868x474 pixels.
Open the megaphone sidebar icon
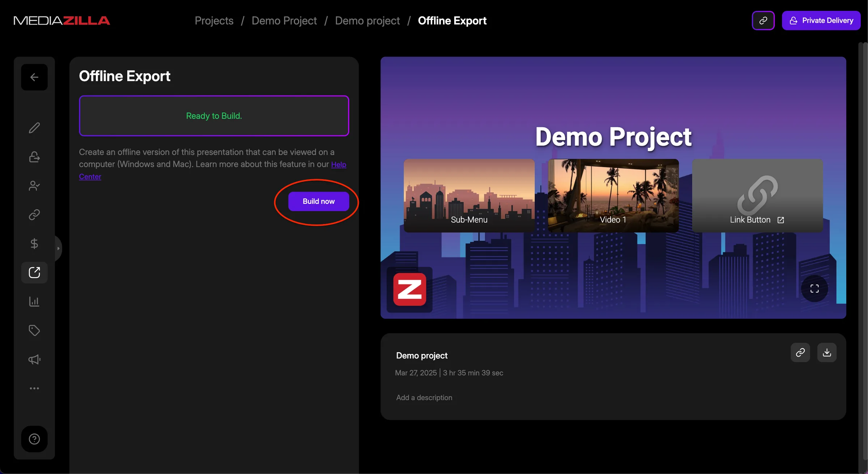coord(34,359)
